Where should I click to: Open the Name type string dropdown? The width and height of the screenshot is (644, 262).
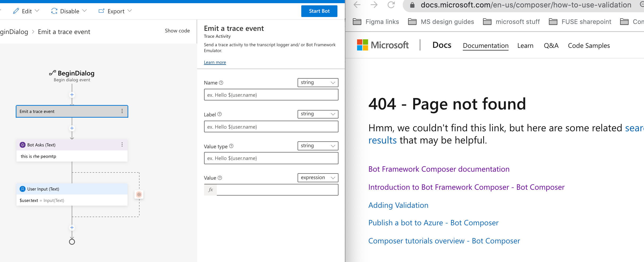click(x=318, y=83)
